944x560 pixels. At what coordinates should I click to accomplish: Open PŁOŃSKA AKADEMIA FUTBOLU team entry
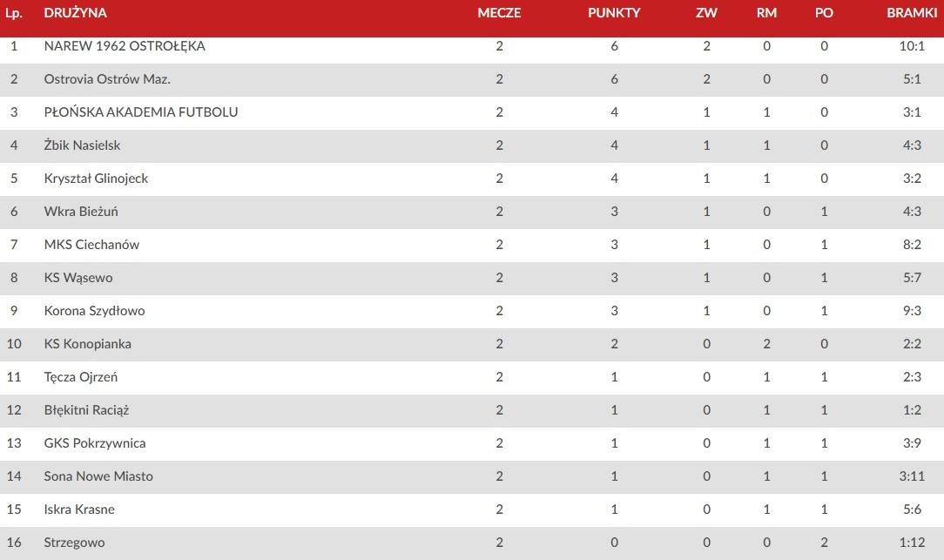coord(141,112)
